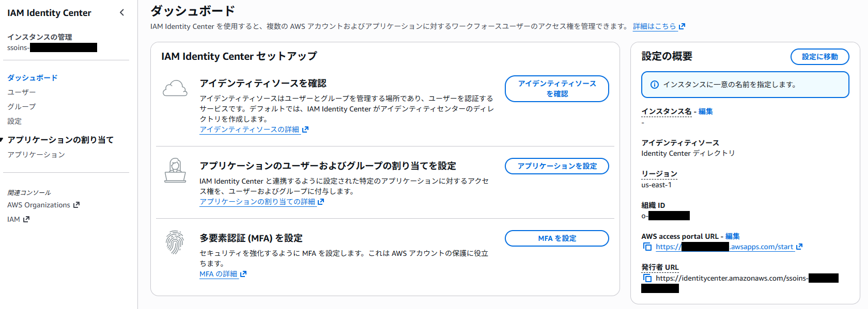Copy the AWS access portal URL
868x309 pixels.
tap(647, 247)
